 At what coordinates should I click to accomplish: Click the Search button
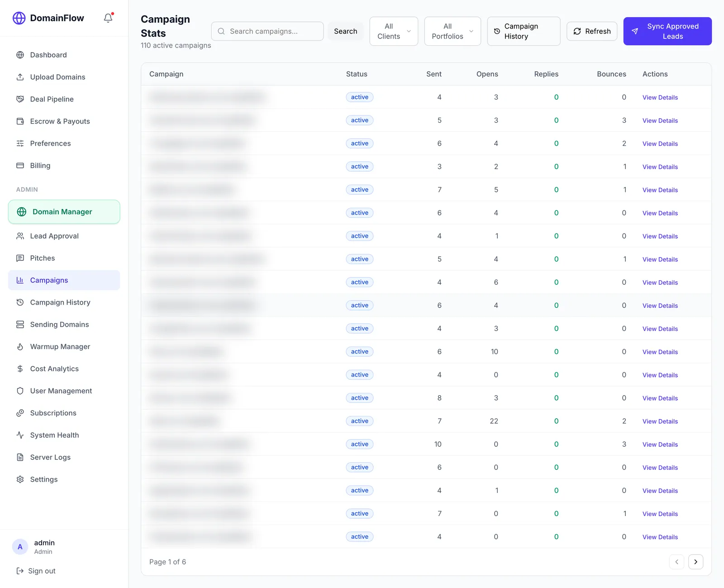click(346, 31)
